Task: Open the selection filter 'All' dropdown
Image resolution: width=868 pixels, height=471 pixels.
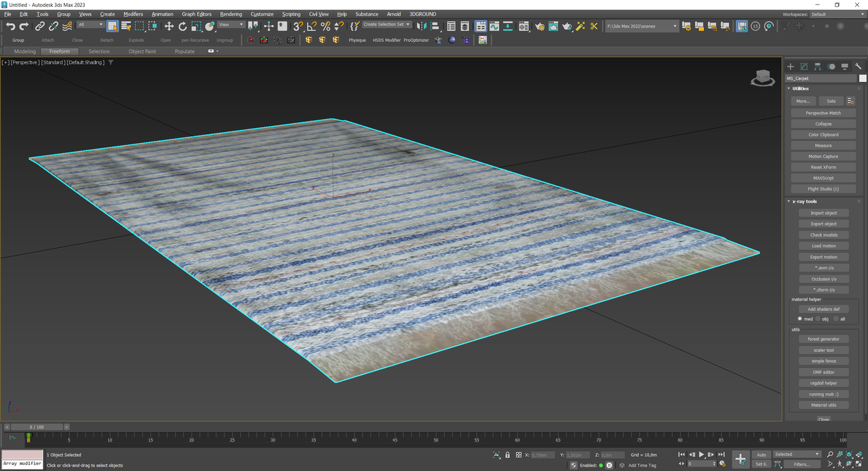Action: coord(90,24)
